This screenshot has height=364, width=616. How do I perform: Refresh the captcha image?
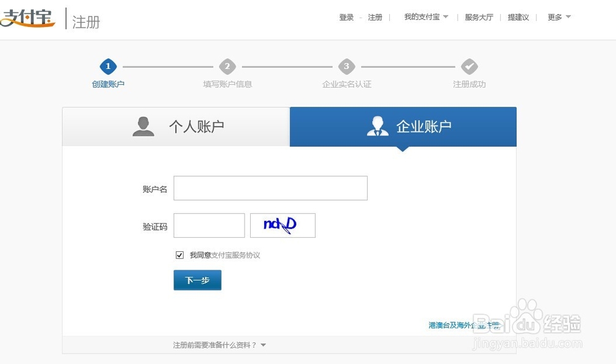point(283,225)
